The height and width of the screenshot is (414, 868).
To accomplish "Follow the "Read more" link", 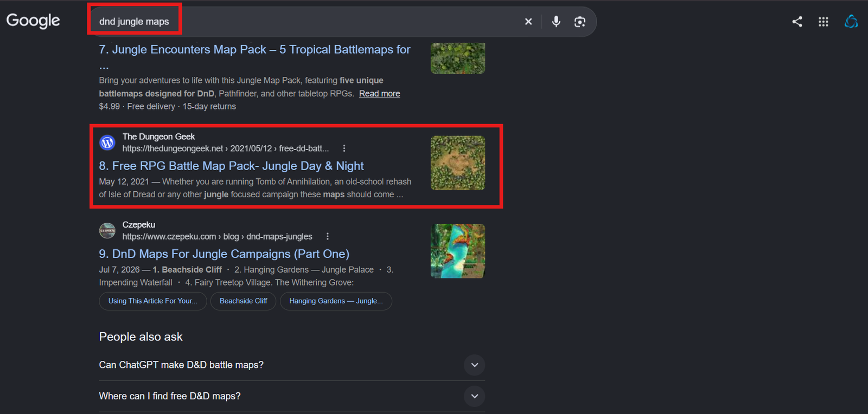I will pos(379,94).
